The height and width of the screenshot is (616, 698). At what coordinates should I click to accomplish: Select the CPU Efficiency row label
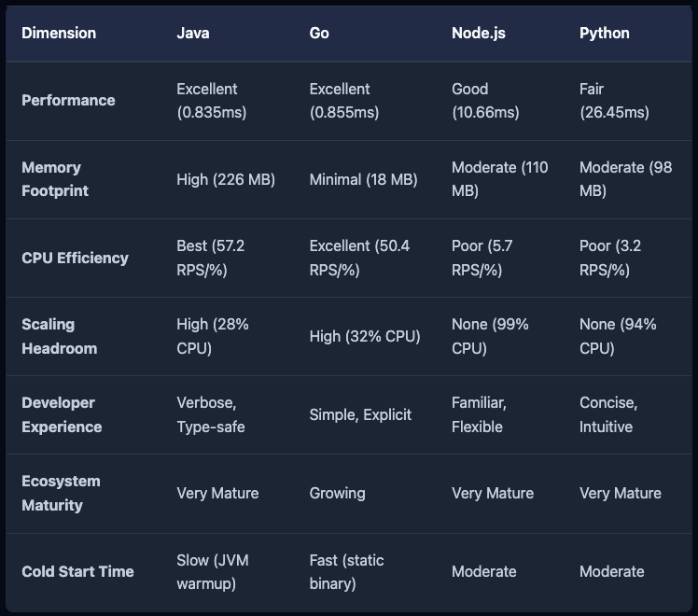[75, 258]
